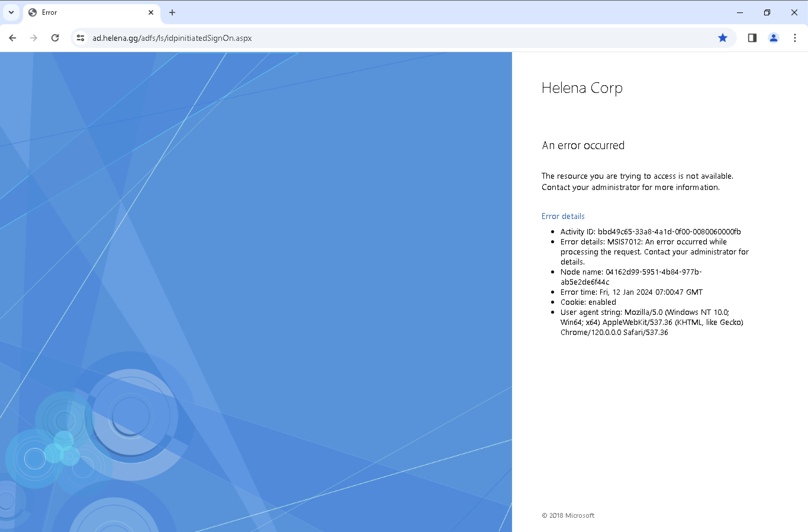Collapse the Error details link

pos(563,216)
